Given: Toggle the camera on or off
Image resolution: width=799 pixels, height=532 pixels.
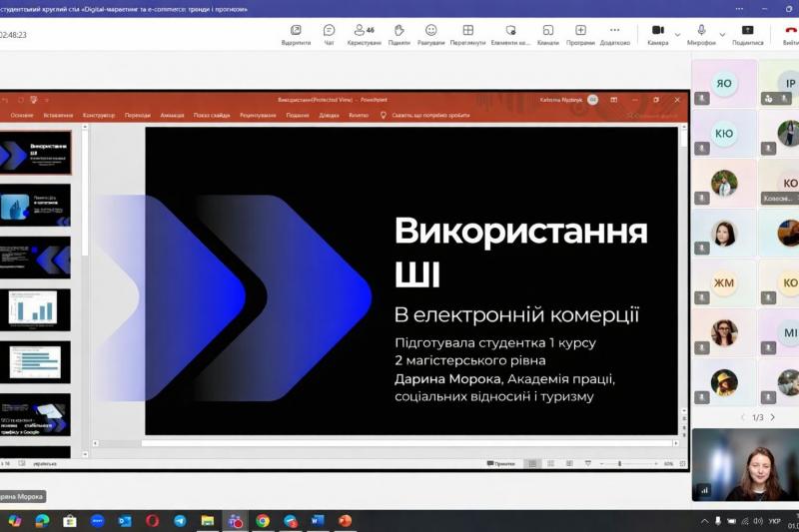Looking at the screenshot, I should pos(656,31).
